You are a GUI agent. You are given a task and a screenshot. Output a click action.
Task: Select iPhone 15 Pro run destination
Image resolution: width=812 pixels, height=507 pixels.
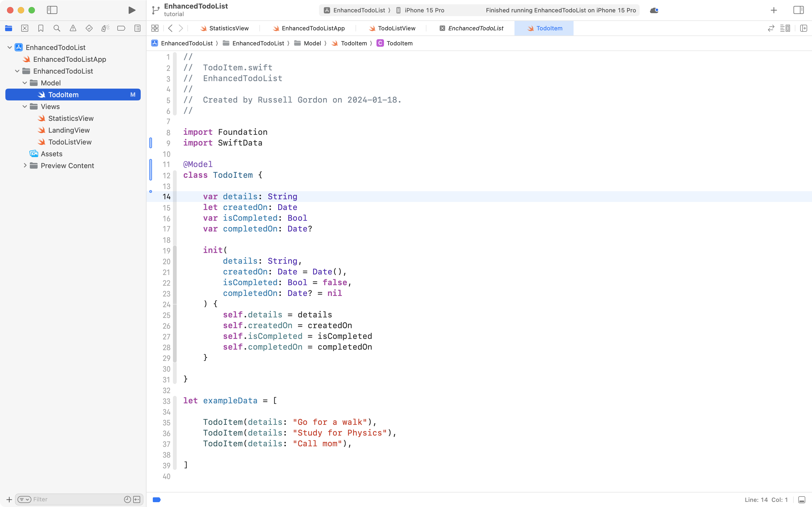pos(424,10)
